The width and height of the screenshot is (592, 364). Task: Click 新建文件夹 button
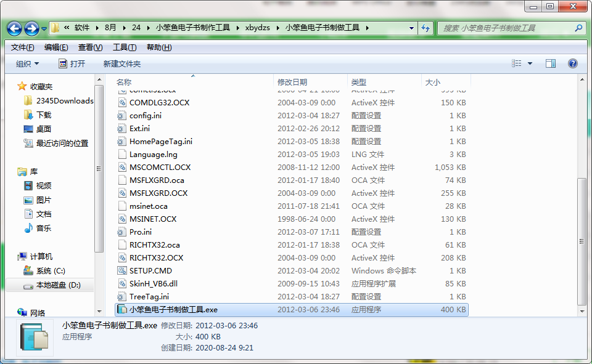(x=122, y=64)
